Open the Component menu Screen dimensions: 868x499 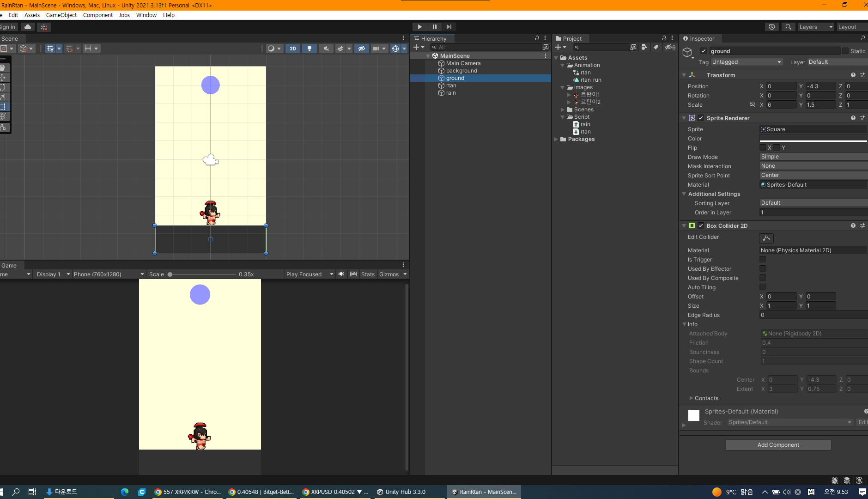[98, 15]
